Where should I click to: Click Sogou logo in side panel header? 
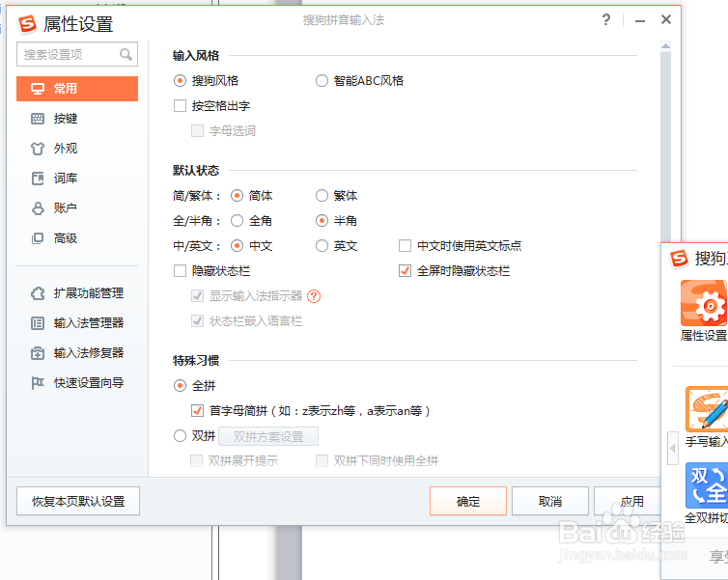[679, 258]
